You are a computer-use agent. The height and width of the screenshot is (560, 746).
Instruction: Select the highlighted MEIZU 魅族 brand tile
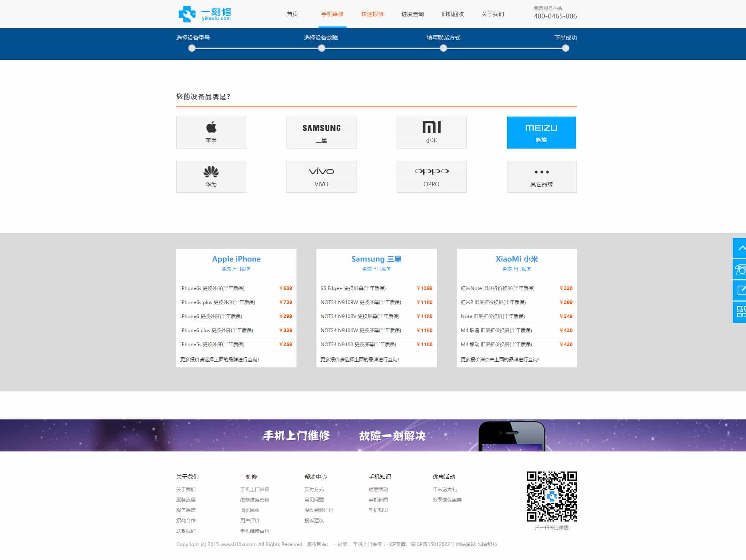tap(541, 132)
